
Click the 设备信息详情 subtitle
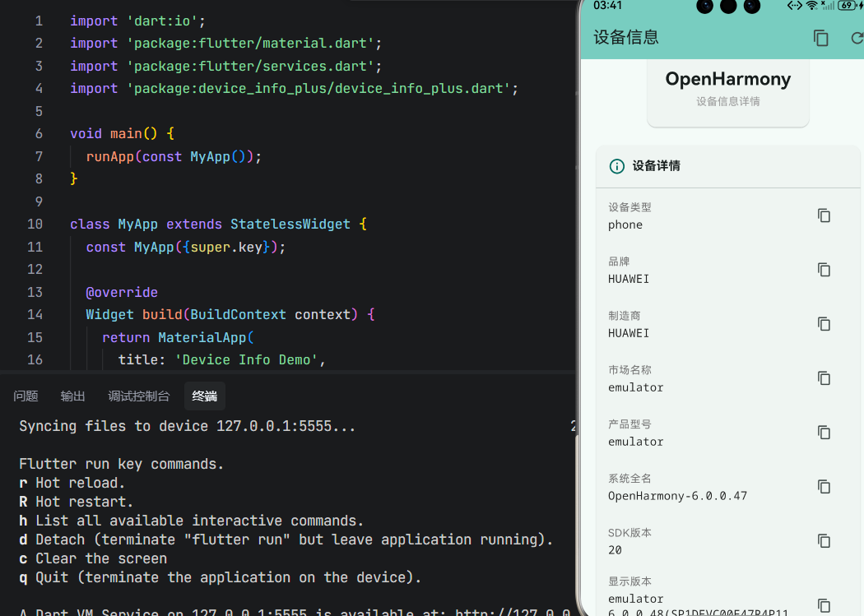[728, 102]
